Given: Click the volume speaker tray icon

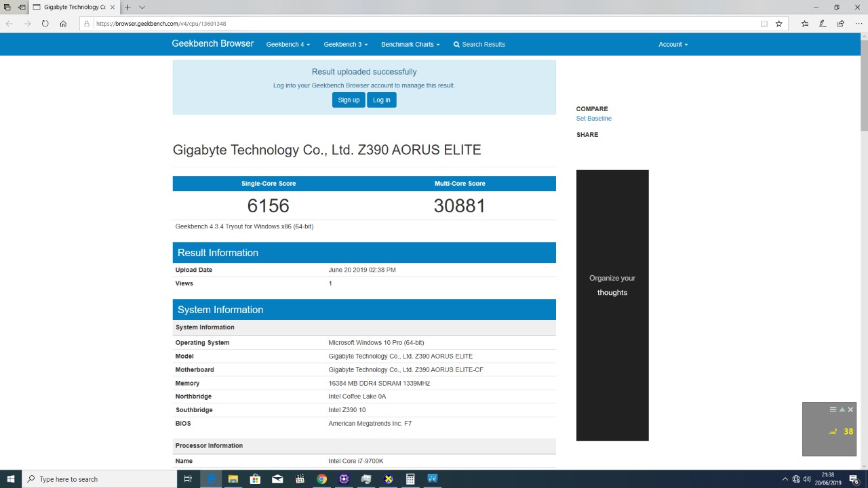Looking at the screenshot, I should [x=807, y=479].
